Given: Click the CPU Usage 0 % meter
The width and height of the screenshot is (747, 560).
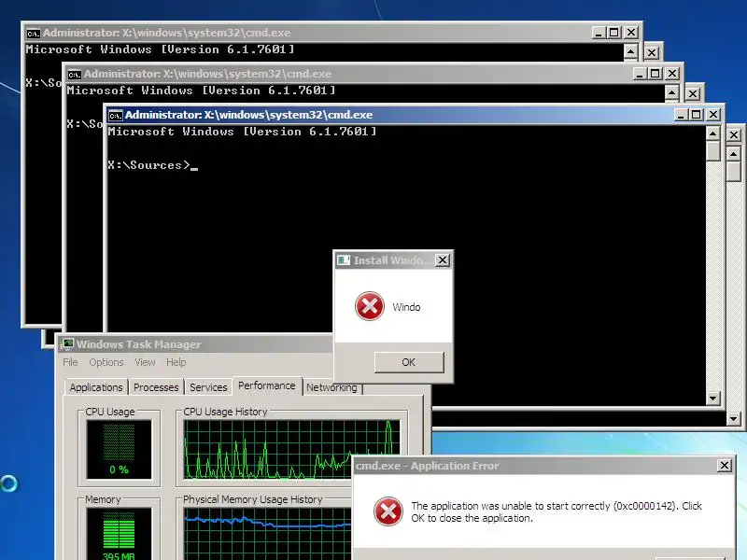Looking at the screenshot, I should pyautogui.click(x=120, y=450).
